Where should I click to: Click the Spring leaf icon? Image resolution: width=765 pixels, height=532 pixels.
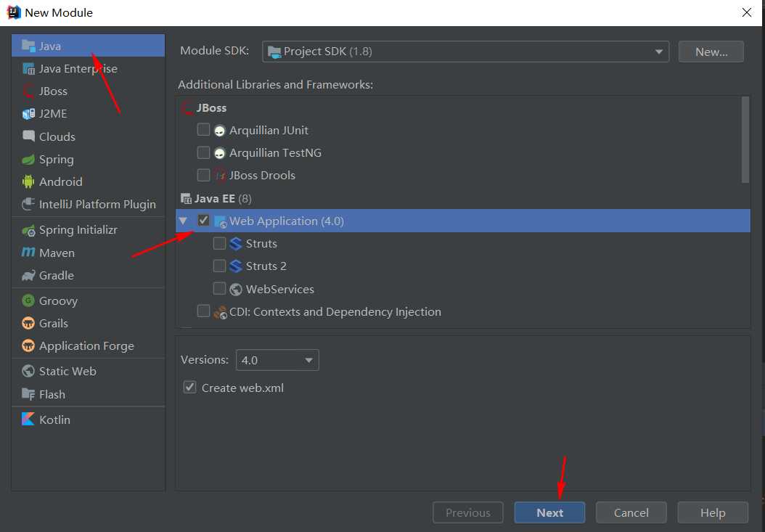(28, 159)
